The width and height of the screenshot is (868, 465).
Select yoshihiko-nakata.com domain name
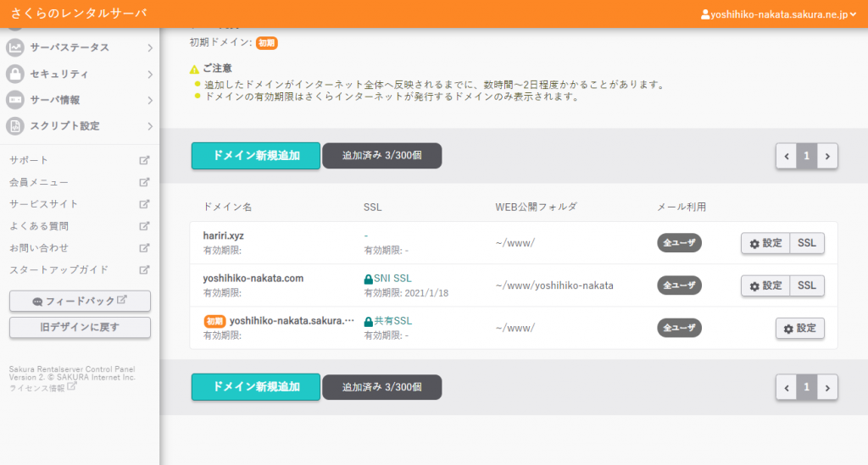click(253, 278)
